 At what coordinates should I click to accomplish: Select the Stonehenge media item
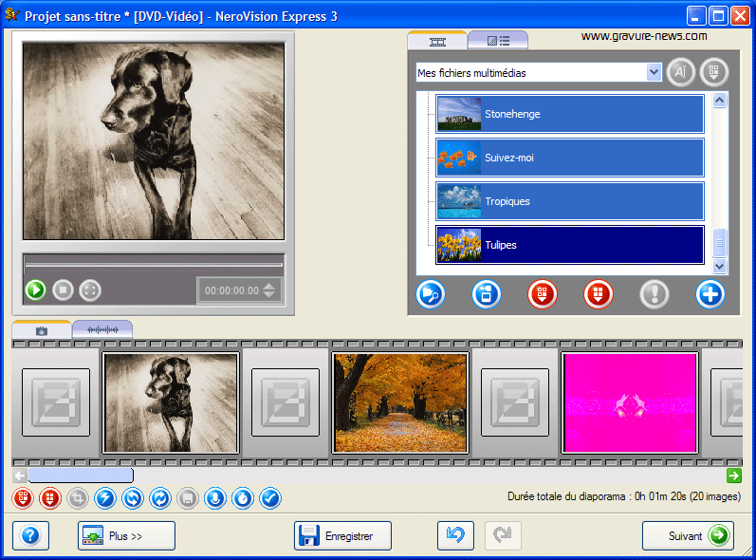pos(570,114)
